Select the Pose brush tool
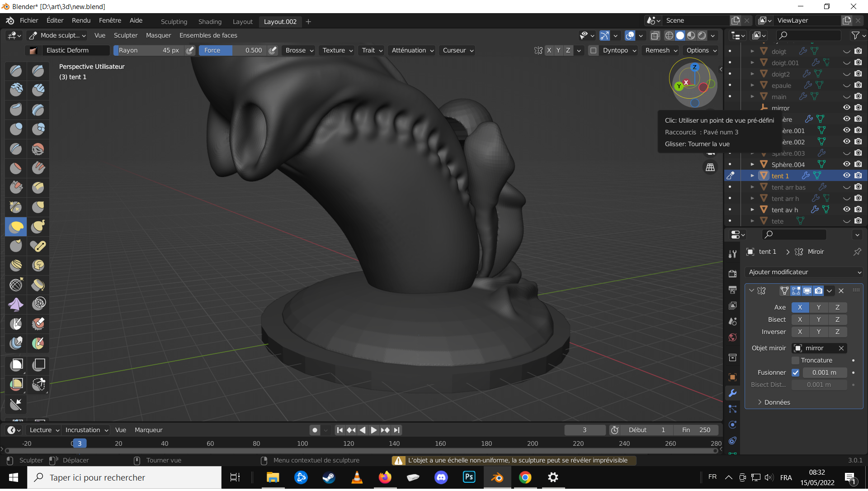The image size is (868, 491). pos(38,246)
